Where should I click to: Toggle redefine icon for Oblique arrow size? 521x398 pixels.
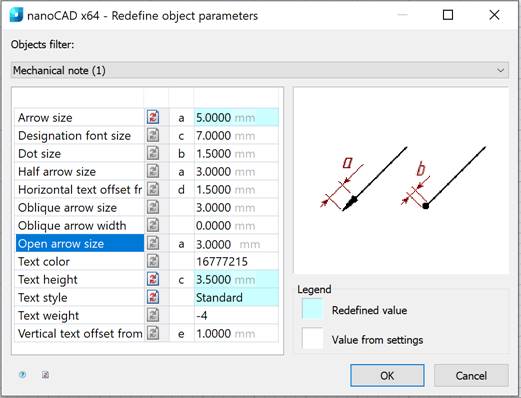pos(153,207)
